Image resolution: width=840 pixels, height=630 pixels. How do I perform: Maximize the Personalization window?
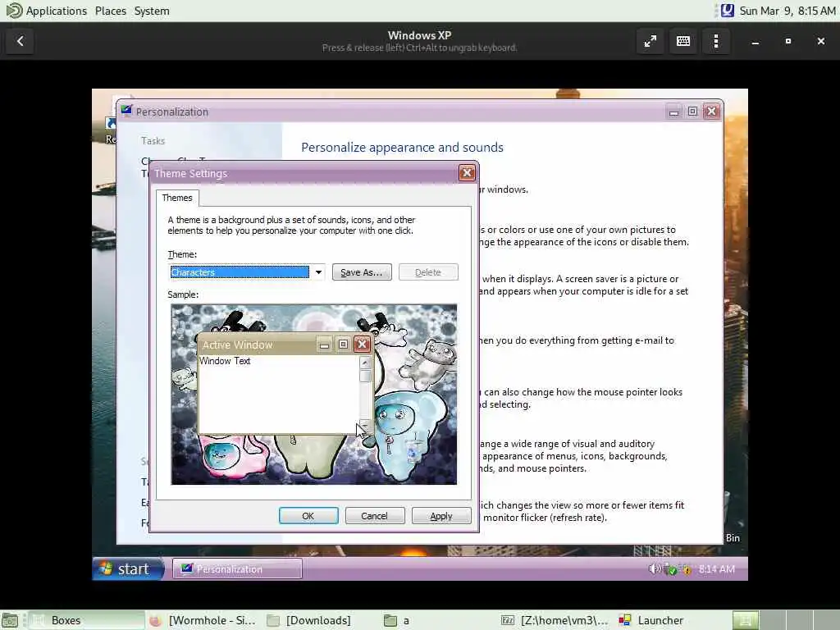[692, 112]
